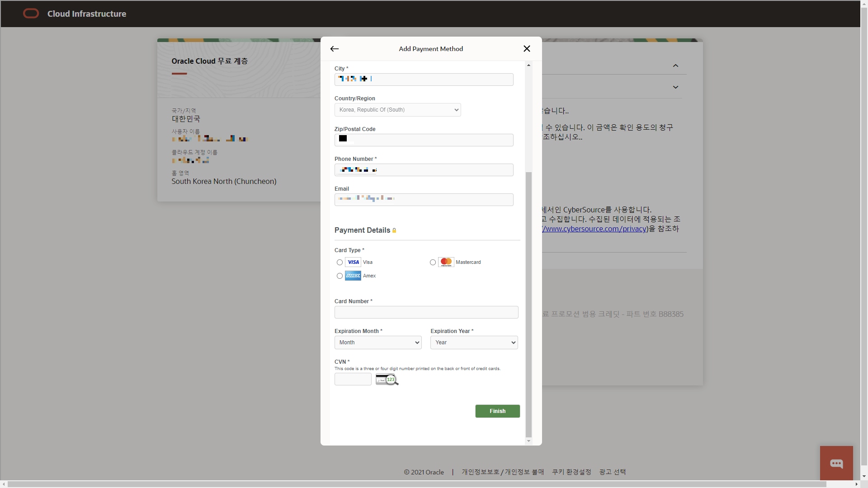The width and height of the screenshot is (868, 488).
Task: Open the Country/Region dropdown
Action: (x=397, y=110)
